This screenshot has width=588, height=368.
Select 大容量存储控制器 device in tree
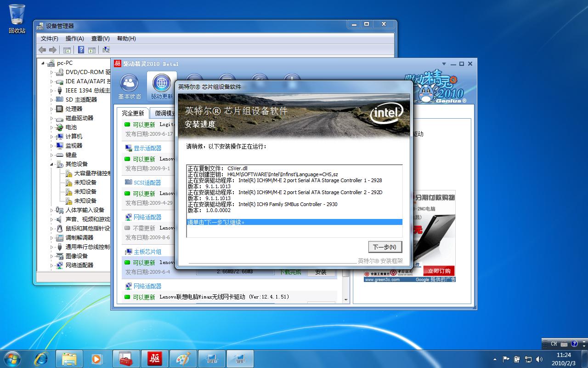92,173
